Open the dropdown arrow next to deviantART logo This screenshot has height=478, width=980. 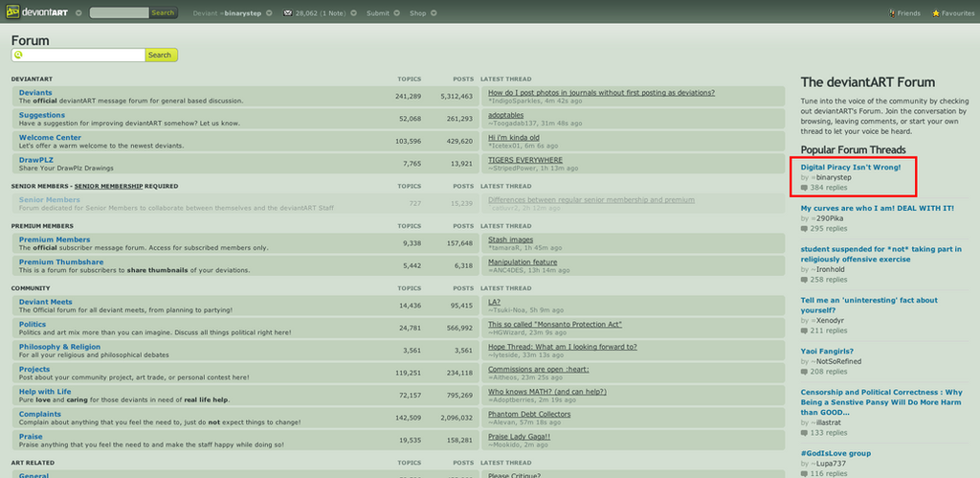pos(78,12)
